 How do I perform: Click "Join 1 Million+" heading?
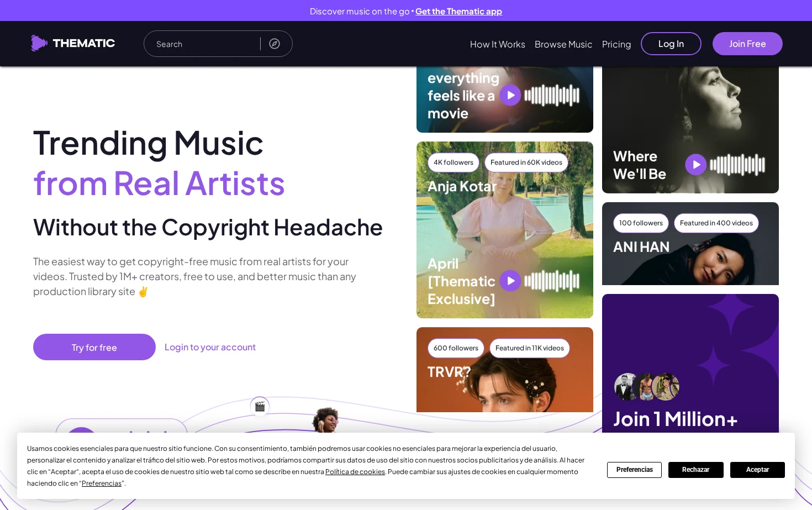coord(676,419)
